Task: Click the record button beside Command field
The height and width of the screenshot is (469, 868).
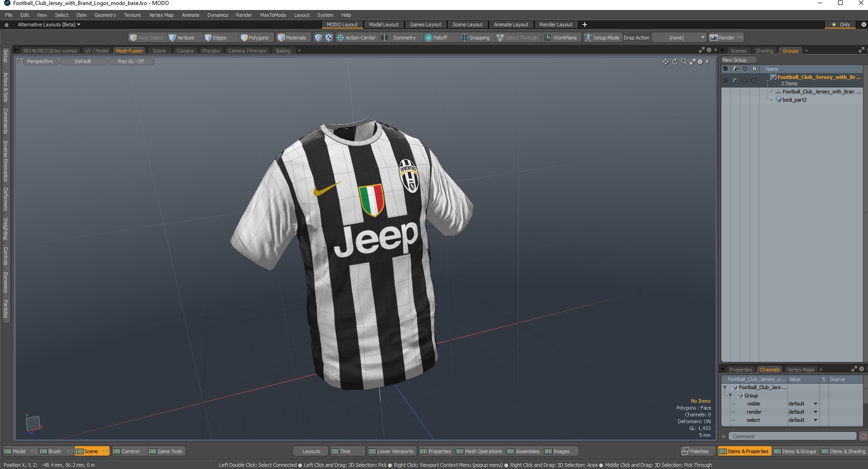Action: coord(863,436)
